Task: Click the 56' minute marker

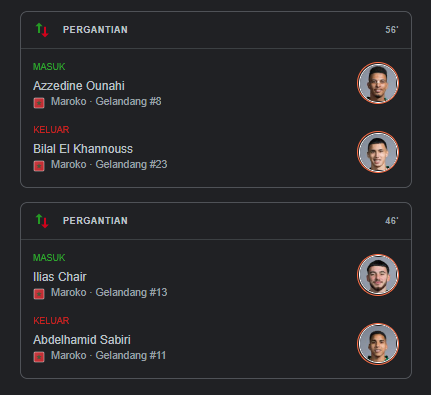Action: (392, 30)
